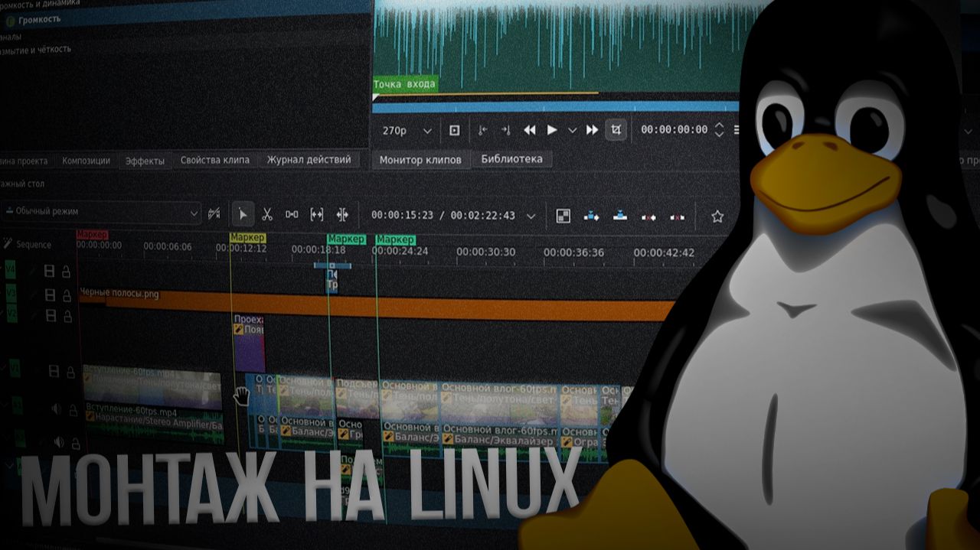
Task: Toggle the lock on track V4
Action: coord(67,271)
